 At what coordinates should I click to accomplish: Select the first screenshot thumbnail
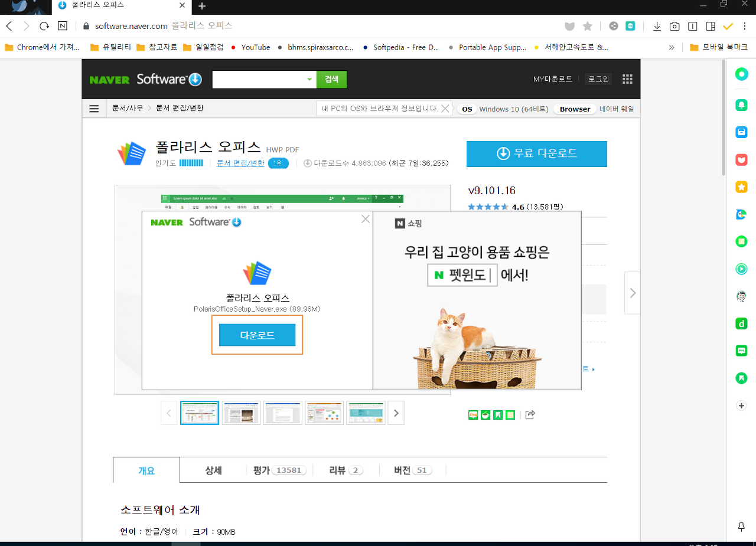pos(200,413)
